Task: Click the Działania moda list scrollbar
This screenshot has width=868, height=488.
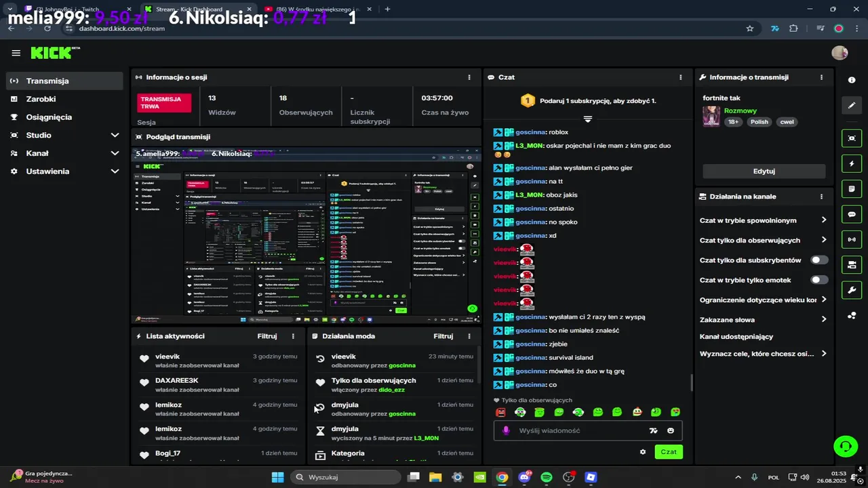Action: click(x=479, y=365)
